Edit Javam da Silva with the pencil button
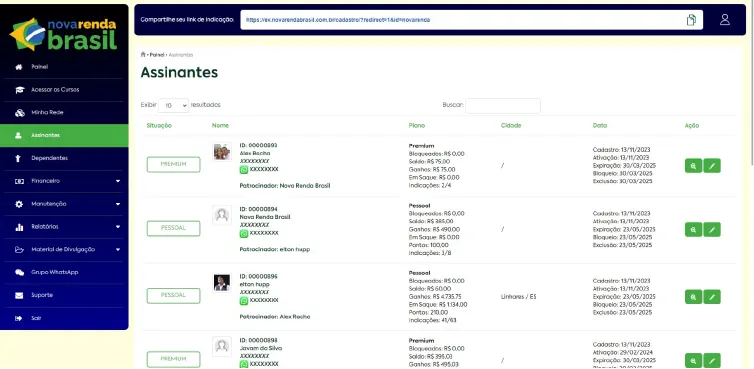Viewport: 754px width, 369px height. click(x=712, y=360)
